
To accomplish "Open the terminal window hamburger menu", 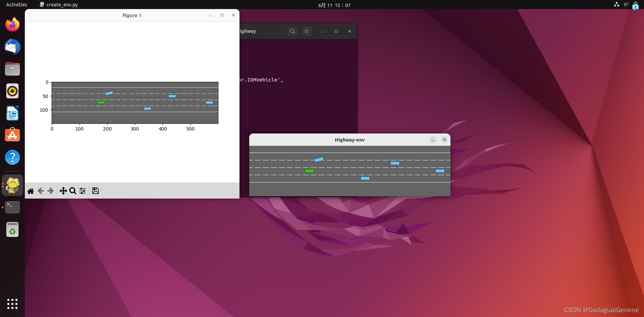I will click(307, 31).
